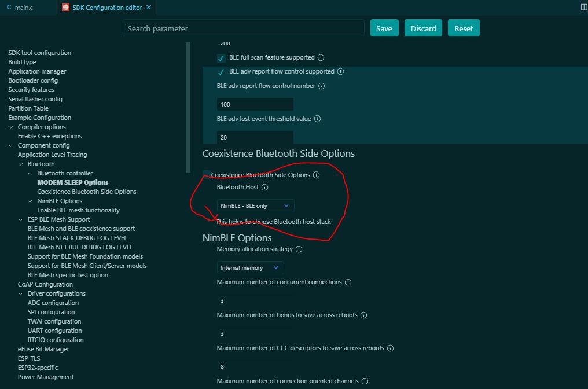Open info for Maximum number of CCC descriptors
This screenshot has width=588, height=389.
(390, 347)
